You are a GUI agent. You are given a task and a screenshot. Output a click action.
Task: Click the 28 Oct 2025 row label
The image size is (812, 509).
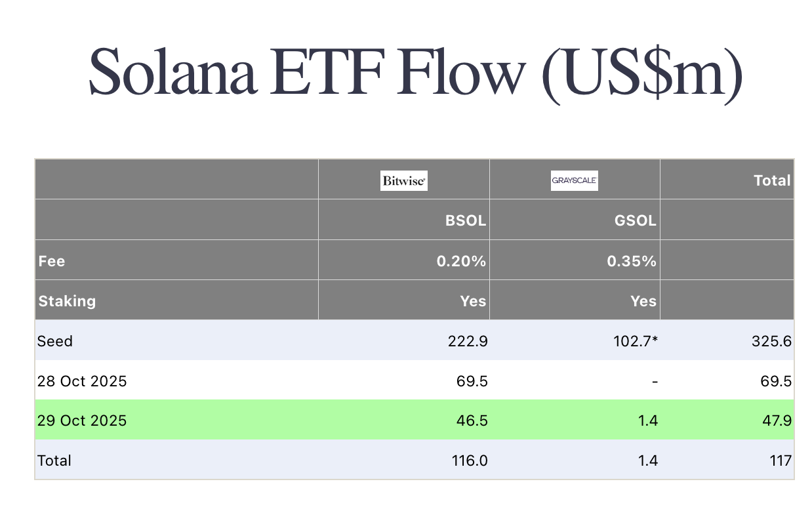click(82, 381)
